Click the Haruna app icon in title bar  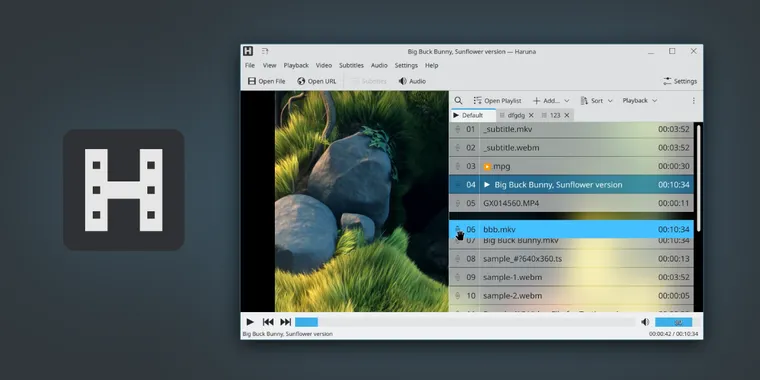[x=248, y=51]
